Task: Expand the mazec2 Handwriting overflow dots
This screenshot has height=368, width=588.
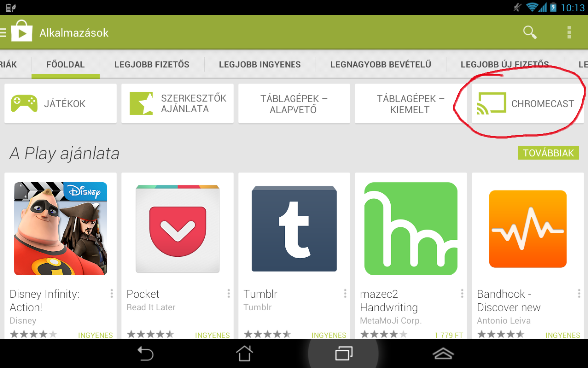Action: point(462,293)
